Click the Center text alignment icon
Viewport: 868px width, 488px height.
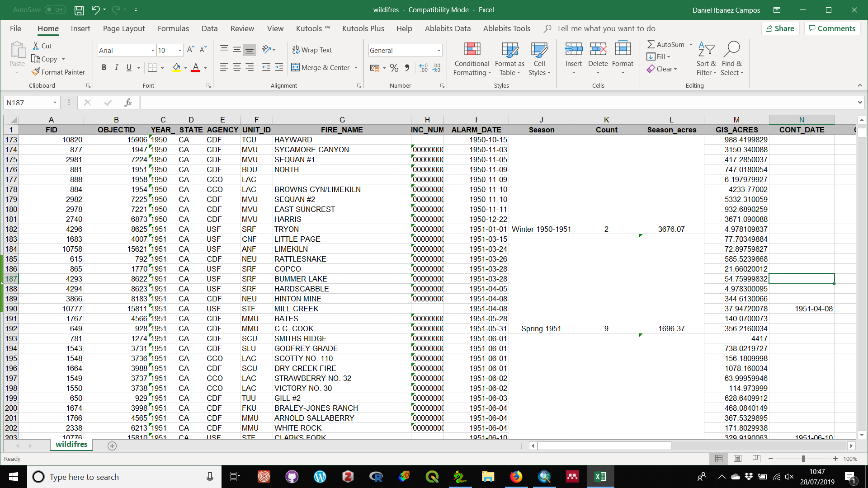(236, 67)
